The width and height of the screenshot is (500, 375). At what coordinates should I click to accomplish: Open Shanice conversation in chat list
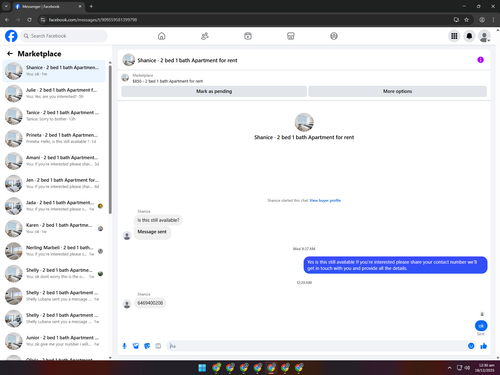tap(54, 71)
